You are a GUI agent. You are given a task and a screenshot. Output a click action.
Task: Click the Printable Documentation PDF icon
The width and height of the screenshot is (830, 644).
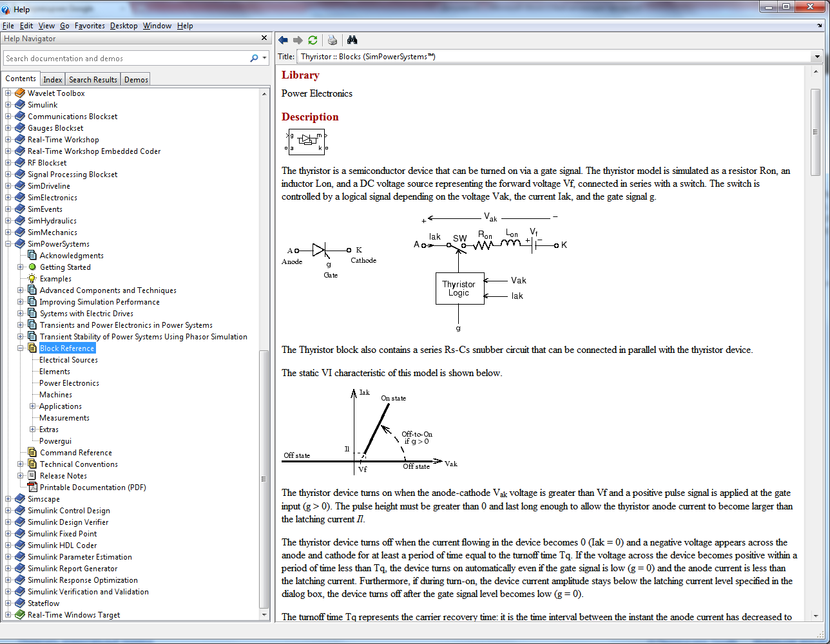tap(32, 488)
